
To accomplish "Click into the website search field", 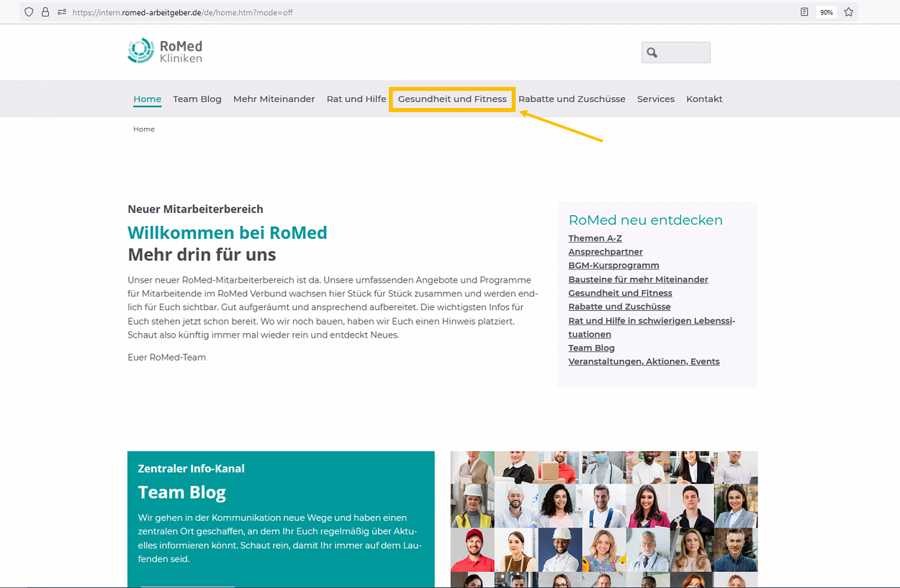I will pyautogui.click(x=676, y=53).
